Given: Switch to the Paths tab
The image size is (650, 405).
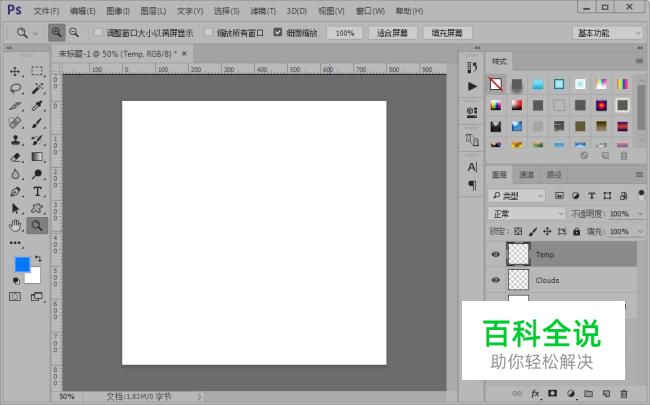Looking at the screenshot, I should (554, 175).
